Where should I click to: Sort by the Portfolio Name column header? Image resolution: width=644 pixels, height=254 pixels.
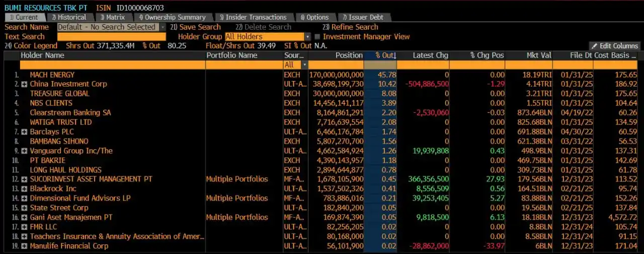[x=232, y=55]
